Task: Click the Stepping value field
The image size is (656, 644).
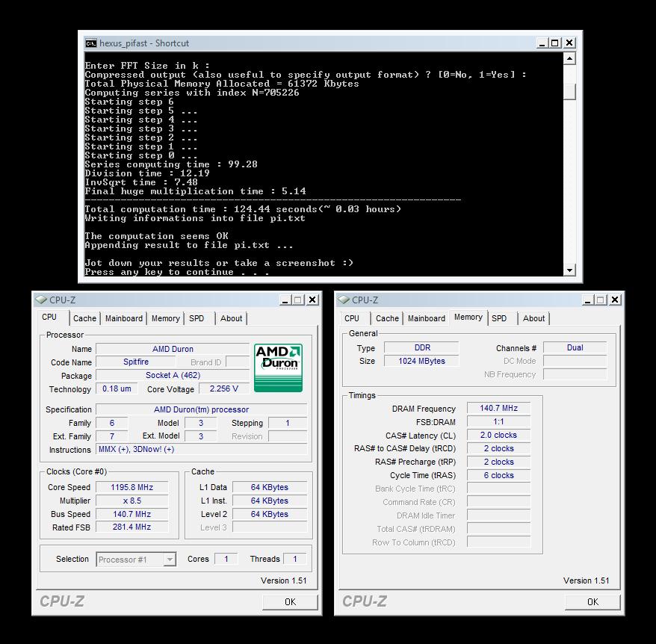Action: click(288, 423)
